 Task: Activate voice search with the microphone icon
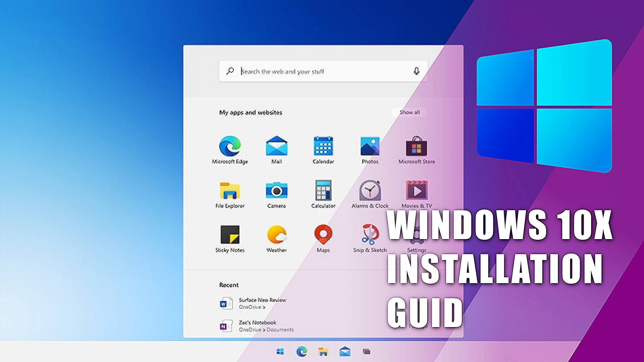(416, 71)
